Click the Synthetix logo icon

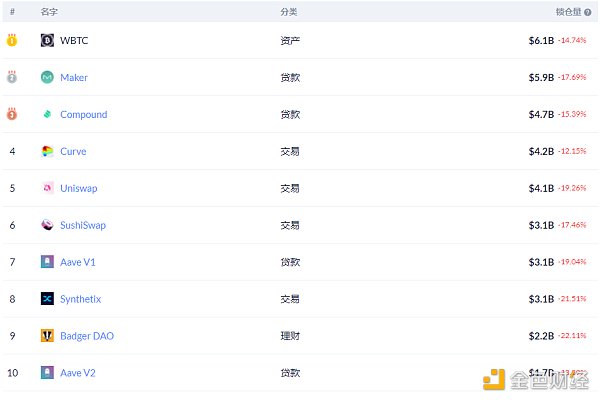(x=47, y=299)
